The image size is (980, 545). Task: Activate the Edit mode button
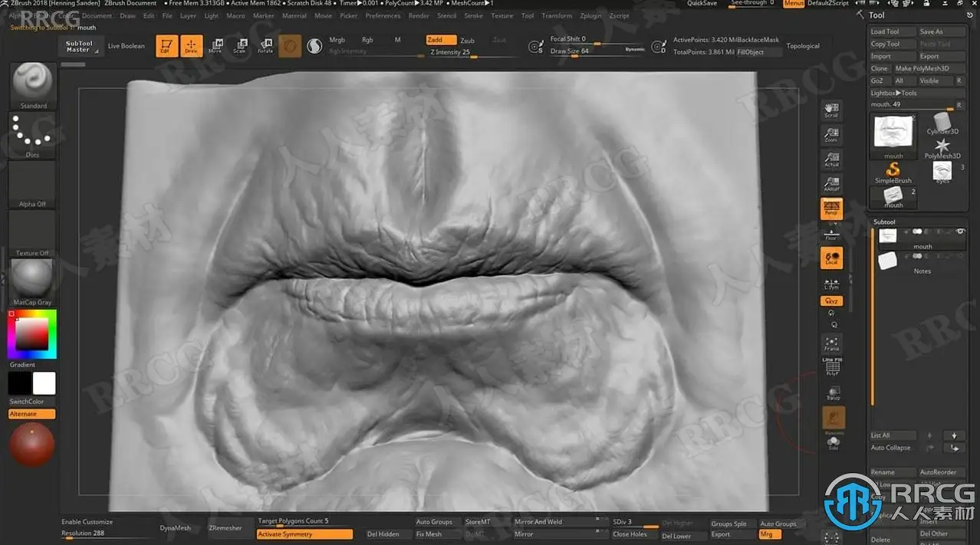pyautogui.click(x=166, y=46)
